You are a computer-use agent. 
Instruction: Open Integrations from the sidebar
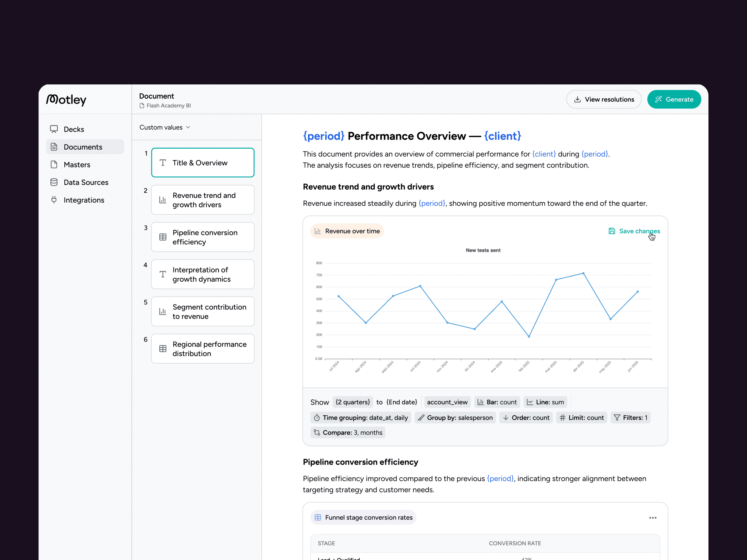[x=85, y=200]
